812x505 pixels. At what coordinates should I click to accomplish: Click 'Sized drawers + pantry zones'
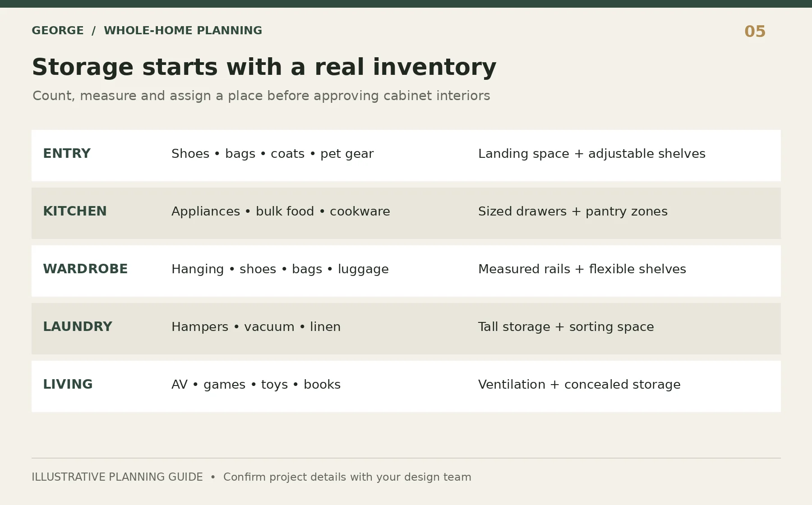[573, 211]
